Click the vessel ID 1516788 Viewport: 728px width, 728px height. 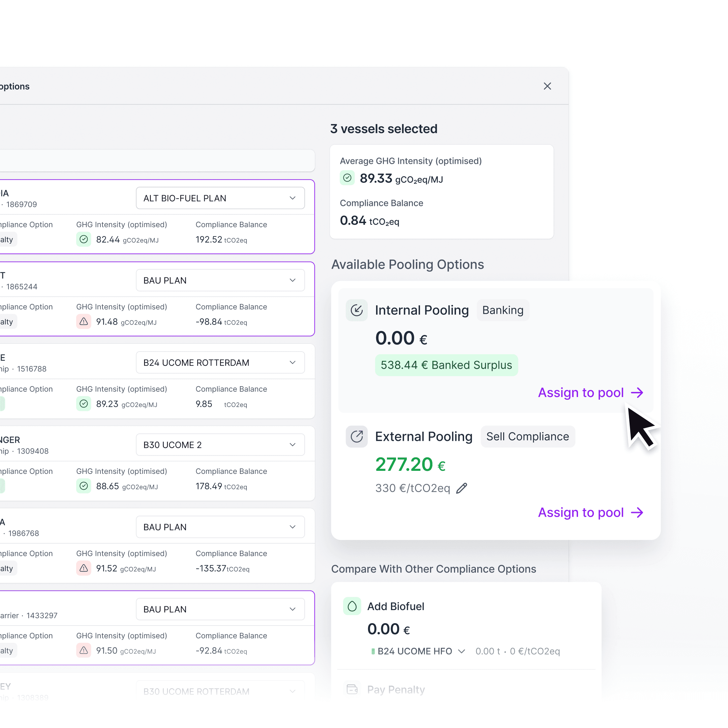pos(32,369)
